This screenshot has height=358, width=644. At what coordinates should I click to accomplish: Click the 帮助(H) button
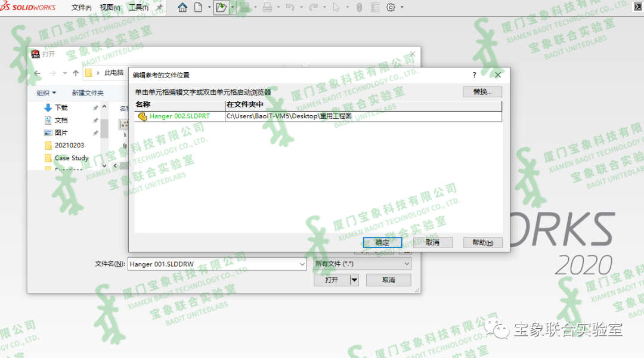(482, 242)
